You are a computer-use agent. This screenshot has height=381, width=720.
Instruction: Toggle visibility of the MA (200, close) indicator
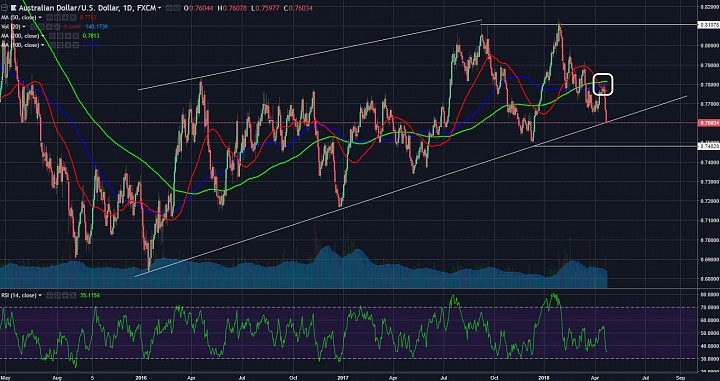[x=52, y=36]
